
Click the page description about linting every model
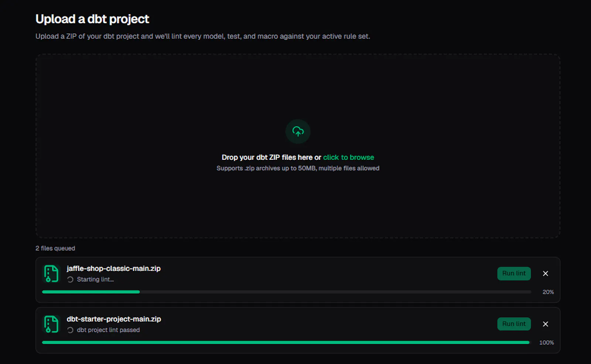[x=203, y=36]
